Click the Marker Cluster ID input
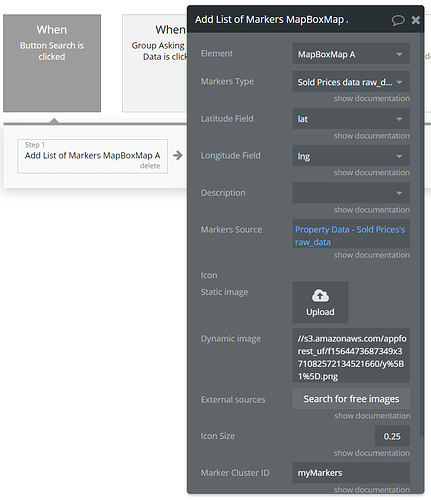431x500 pixels. pyautogui.click(x=351, y=473)
